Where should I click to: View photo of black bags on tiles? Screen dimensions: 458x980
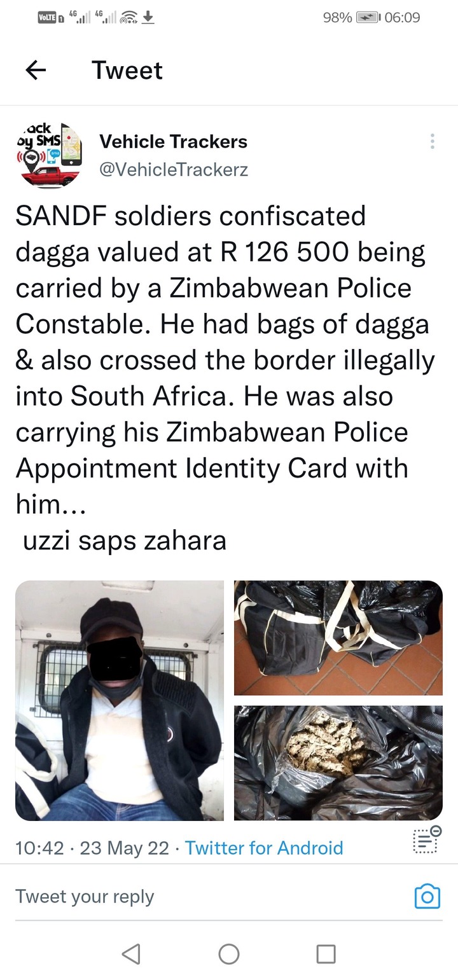(338, 637)
